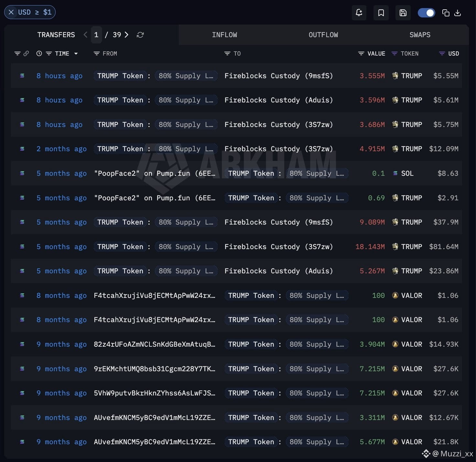Switch to the TRANSFERS tab
The image size is (476, 462).
56,35
